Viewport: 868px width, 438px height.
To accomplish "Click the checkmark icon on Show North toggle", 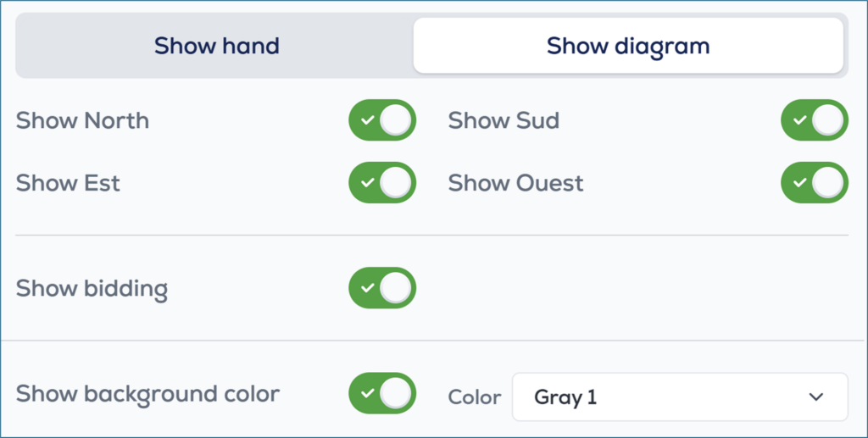I will click(x=366, y=120).
